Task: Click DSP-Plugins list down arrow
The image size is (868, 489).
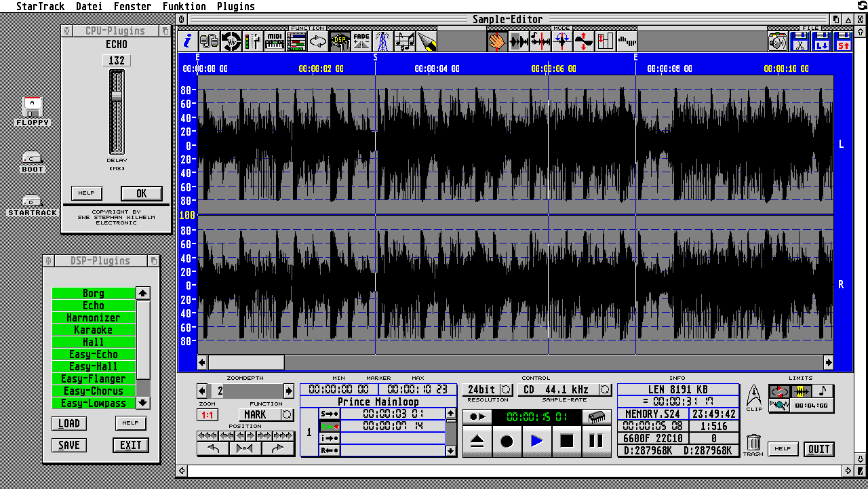Action: point(143,403)
